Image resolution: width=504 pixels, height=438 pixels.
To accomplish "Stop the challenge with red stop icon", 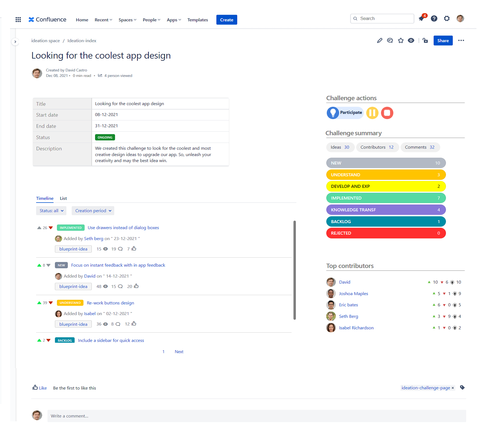I will 387,113.
